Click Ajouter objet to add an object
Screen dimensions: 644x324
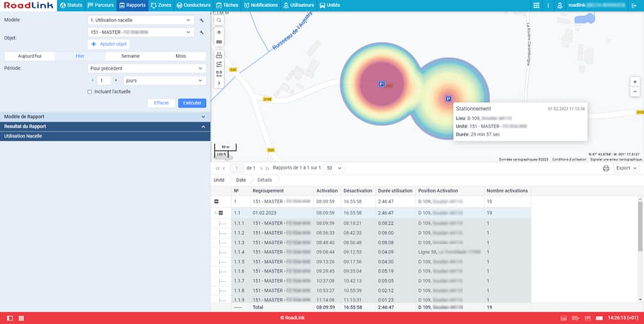(x=109, y=44)
